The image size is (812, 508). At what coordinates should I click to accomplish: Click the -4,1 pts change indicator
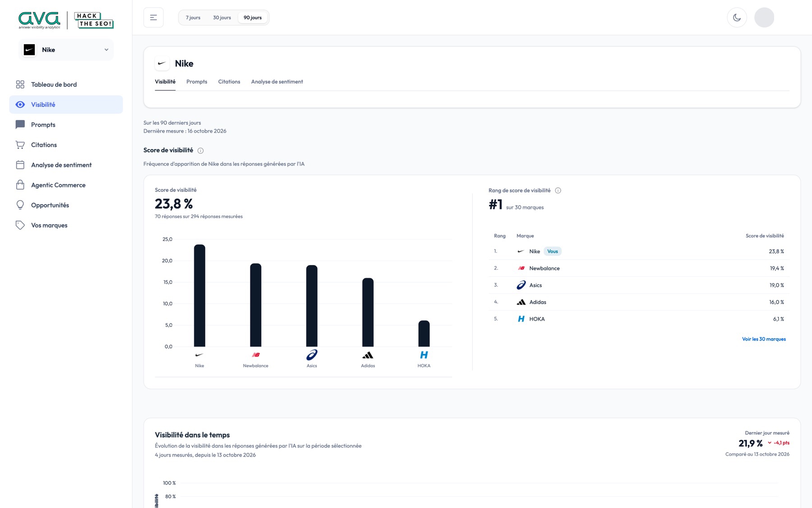pos(779,443)
